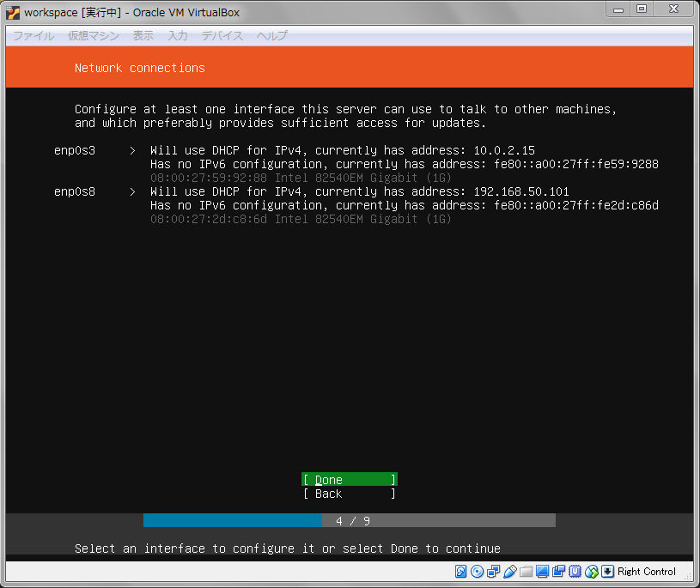Select the Back button

(350, 494)
